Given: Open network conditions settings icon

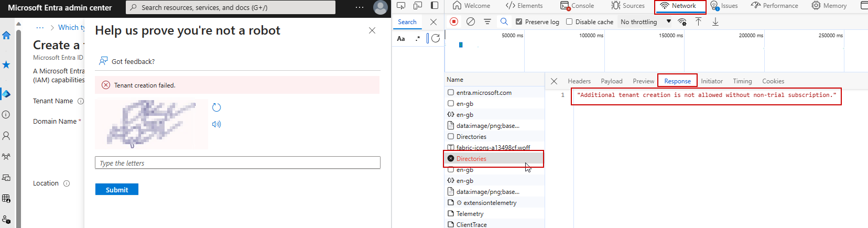Looking at the screenshot, I should pos(682,21).
